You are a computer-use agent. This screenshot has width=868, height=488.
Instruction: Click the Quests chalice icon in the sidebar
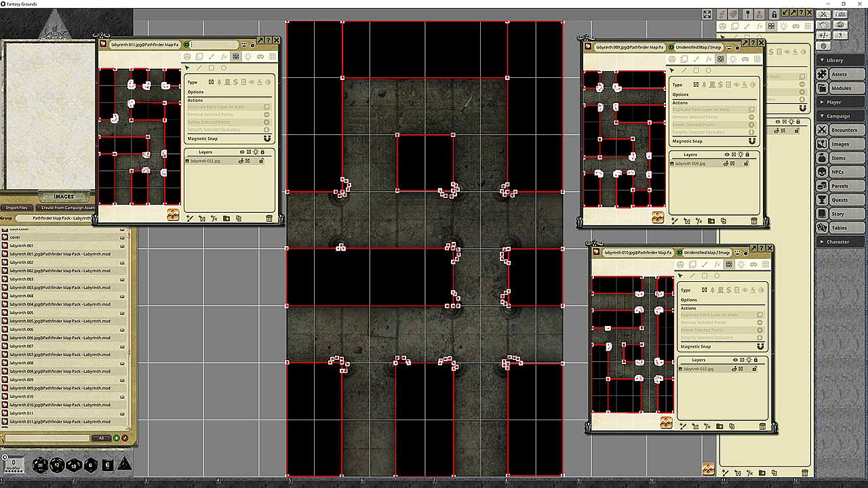click(x=822, y=200)
